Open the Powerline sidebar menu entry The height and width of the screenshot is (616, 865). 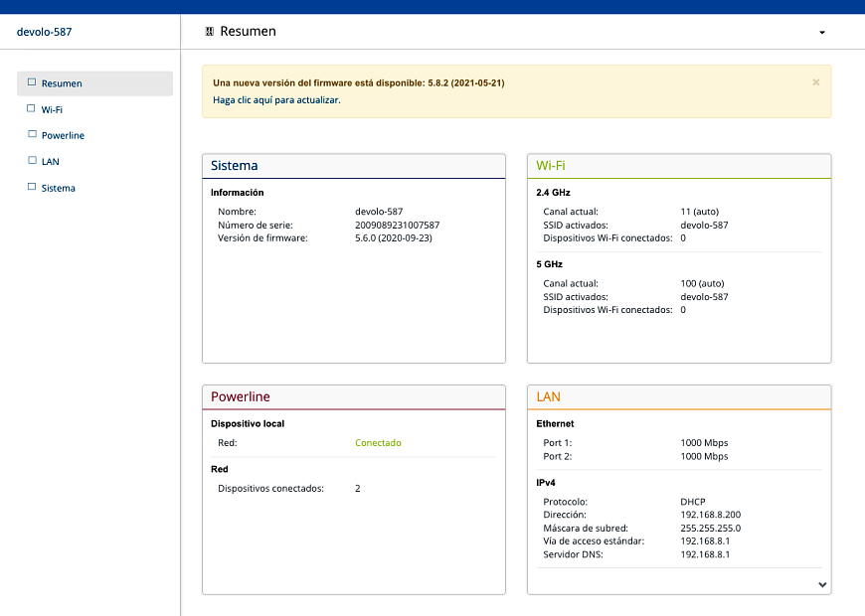[63, 136]
